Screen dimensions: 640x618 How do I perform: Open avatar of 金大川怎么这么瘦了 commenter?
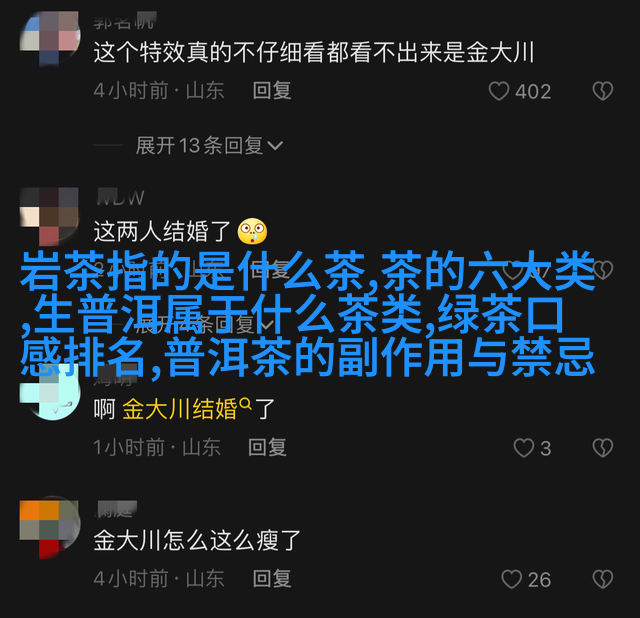(x=50, y=529)
